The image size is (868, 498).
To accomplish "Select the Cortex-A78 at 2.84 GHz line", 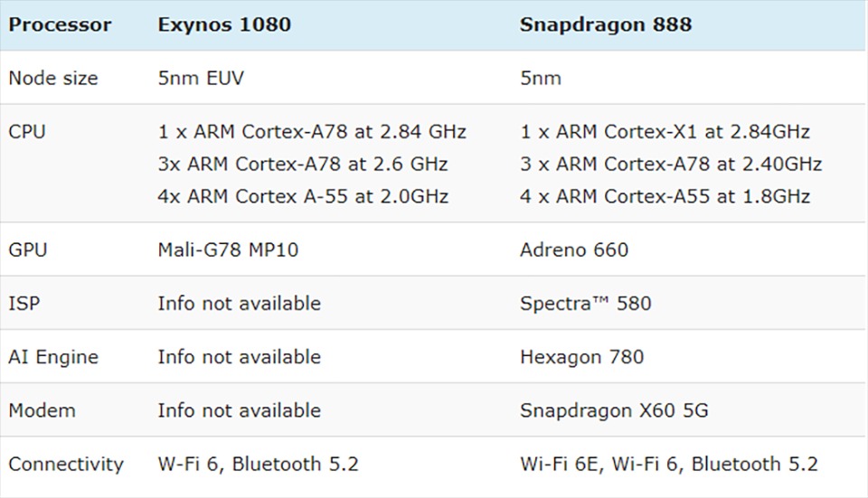I will pyautogui.click(x=312, y=132).
